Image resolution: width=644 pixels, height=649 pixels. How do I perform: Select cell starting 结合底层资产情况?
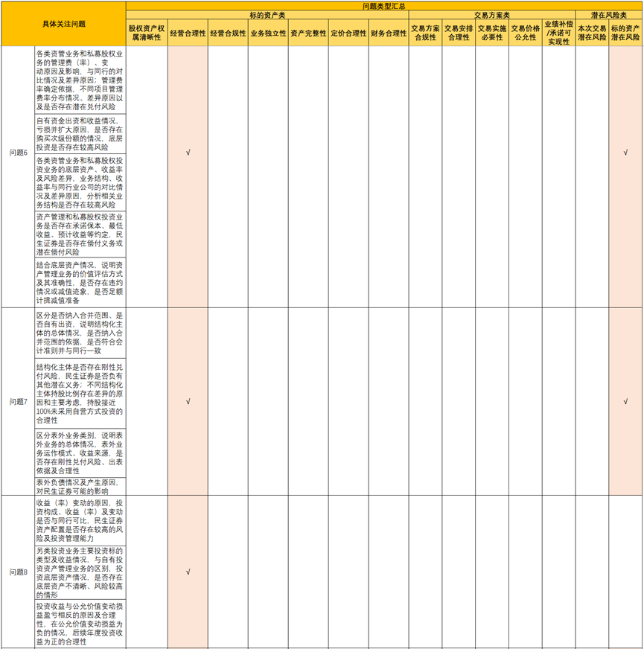point(80,283)
